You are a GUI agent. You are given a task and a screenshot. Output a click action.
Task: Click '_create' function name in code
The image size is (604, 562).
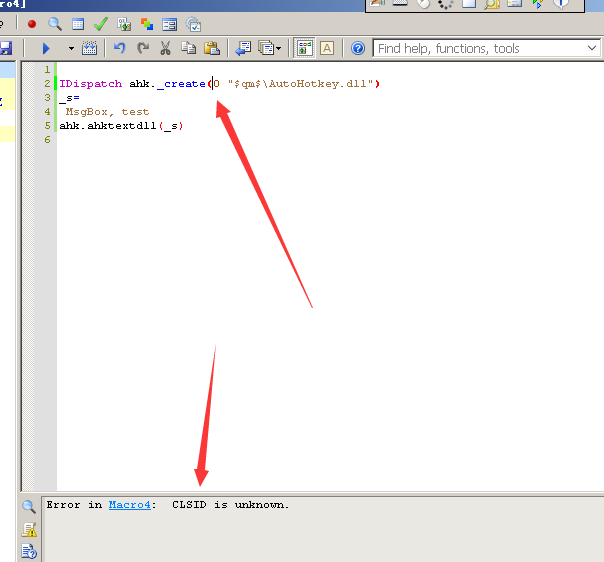181,84
